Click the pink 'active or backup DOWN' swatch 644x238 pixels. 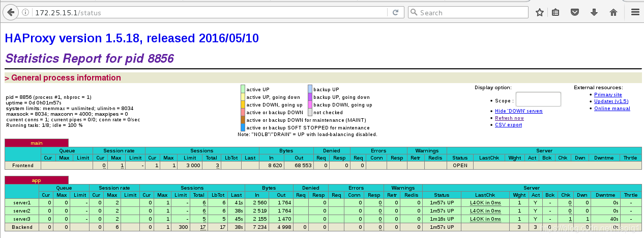tap(243, 112)
